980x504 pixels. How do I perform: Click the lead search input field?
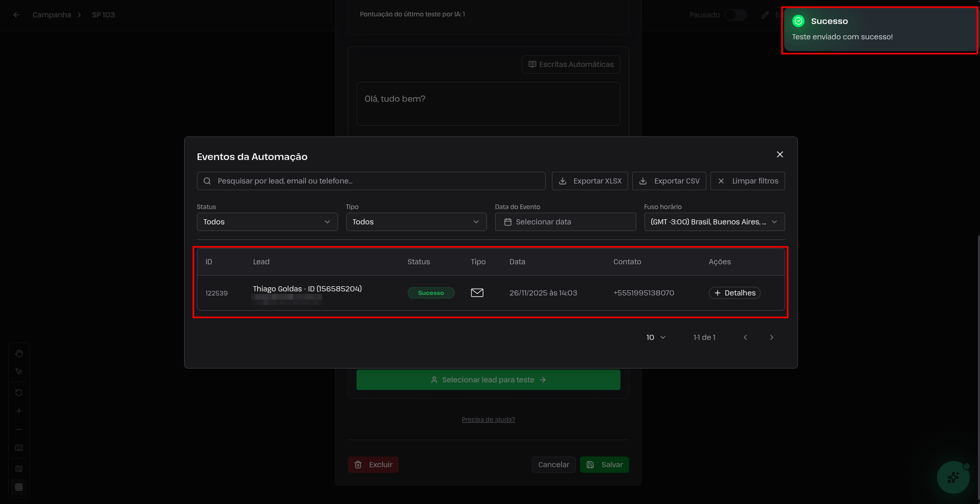click(371, 181)
